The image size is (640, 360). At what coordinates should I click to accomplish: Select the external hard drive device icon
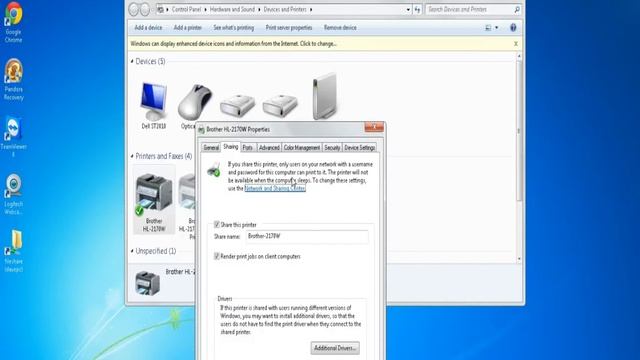tap(325, 96)
